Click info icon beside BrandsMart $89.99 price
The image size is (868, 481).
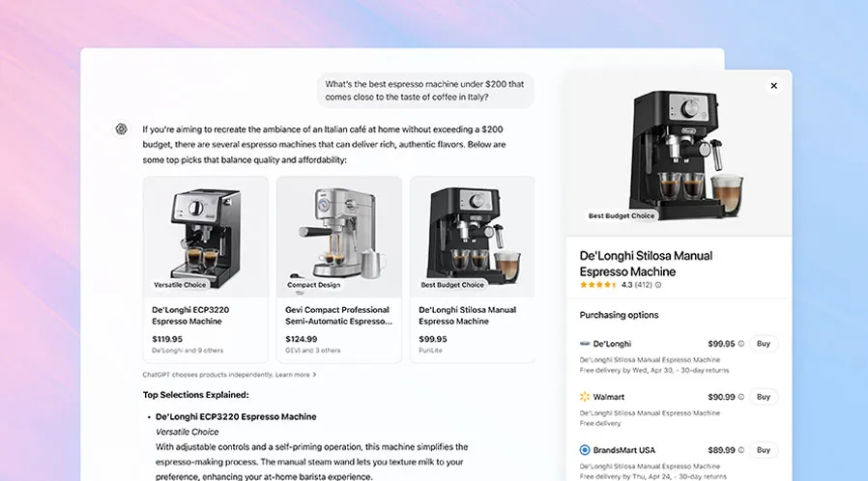741,449
